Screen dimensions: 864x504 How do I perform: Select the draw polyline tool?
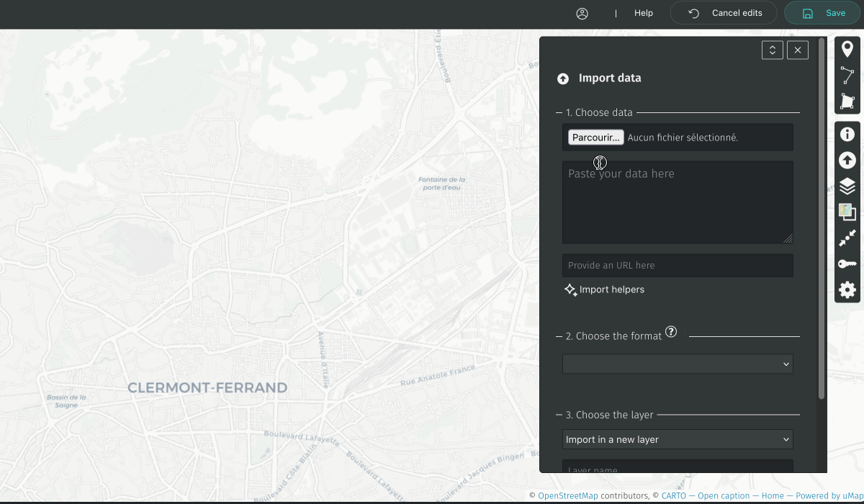pos(847,75)
